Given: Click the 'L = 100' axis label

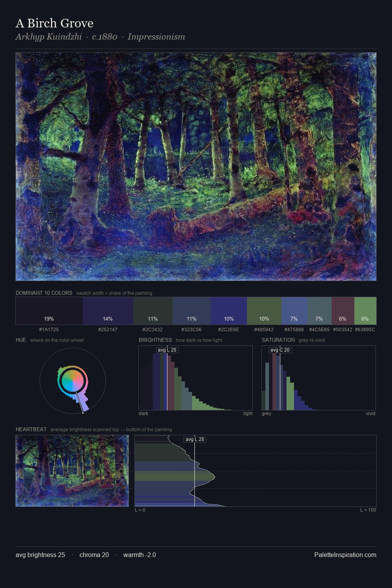Looking at the screenshot, I should (368, 510).
